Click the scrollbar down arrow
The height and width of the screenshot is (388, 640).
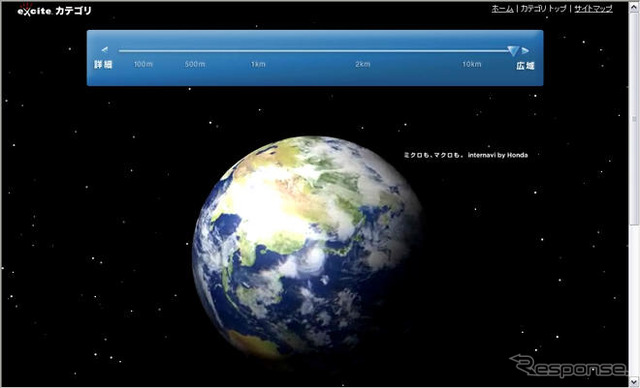[634, 382]
